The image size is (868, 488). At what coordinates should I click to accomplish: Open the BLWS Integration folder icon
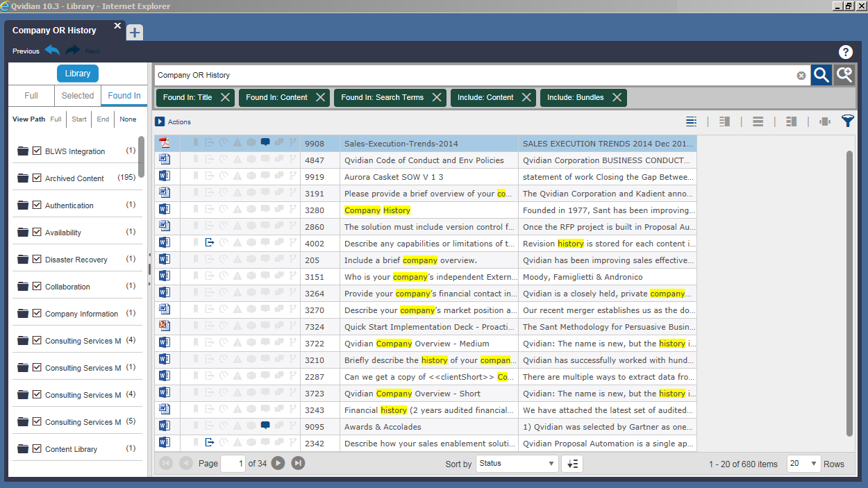point(23,151)
